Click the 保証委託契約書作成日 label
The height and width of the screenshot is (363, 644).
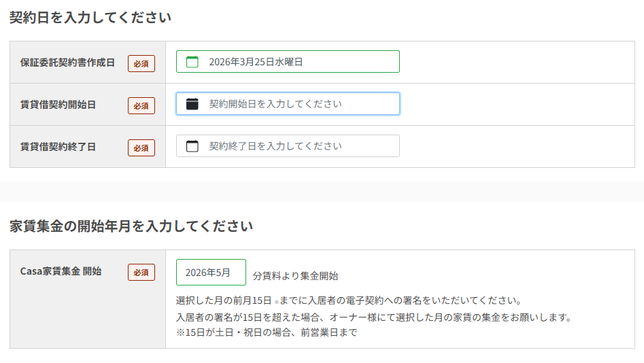67,63
